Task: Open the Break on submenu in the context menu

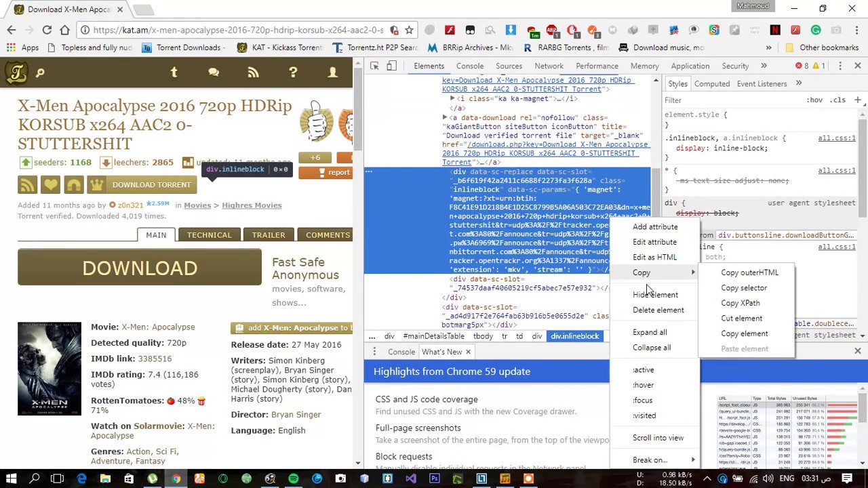Action: pyautogui.click(x=650, y=460)
